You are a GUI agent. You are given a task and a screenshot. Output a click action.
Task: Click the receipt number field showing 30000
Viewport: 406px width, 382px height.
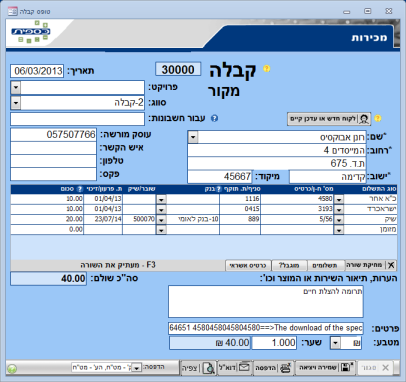pos(178,69)
